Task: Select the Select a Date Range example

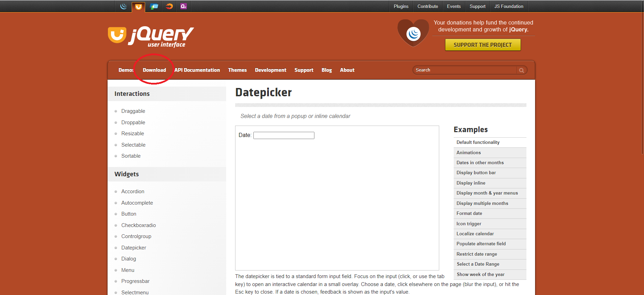Action: click(490, 264)
